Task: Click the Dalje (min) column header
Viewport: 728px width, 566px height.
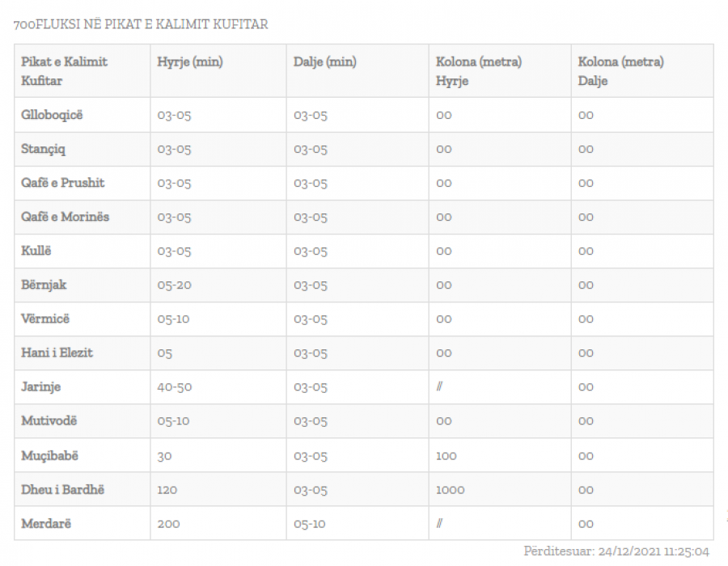Action: coord(325,61)
